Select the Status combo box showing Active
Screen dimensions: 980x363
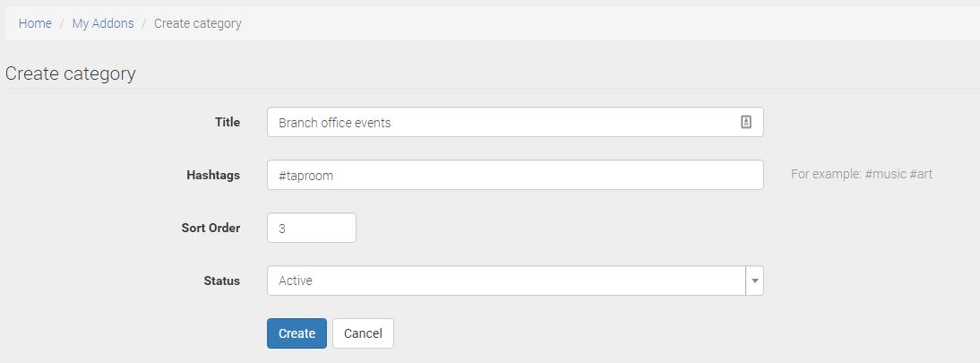tap(506, 281)
